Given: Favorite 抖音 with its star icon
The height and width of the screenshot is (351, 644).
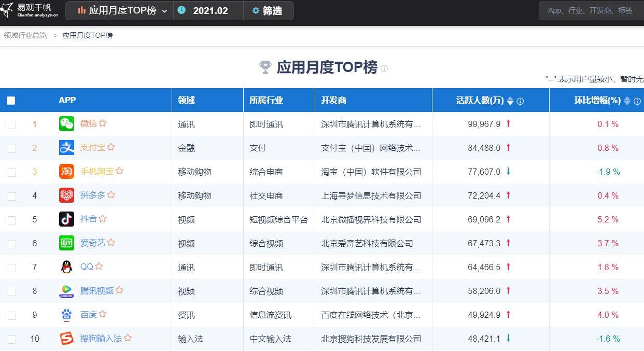Looking at the screenshot, I should pyautogui.click(x=103, y=219).
